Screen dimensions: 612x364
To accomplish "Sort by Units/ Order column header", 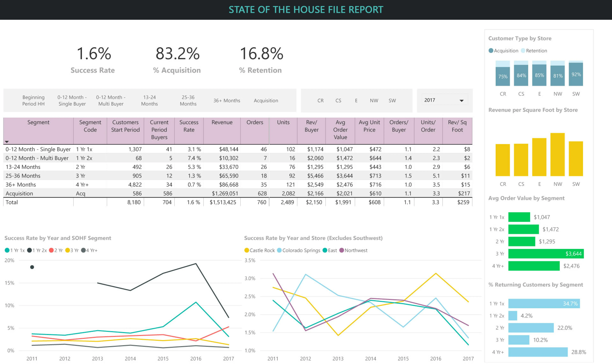I will coord(428,131).
